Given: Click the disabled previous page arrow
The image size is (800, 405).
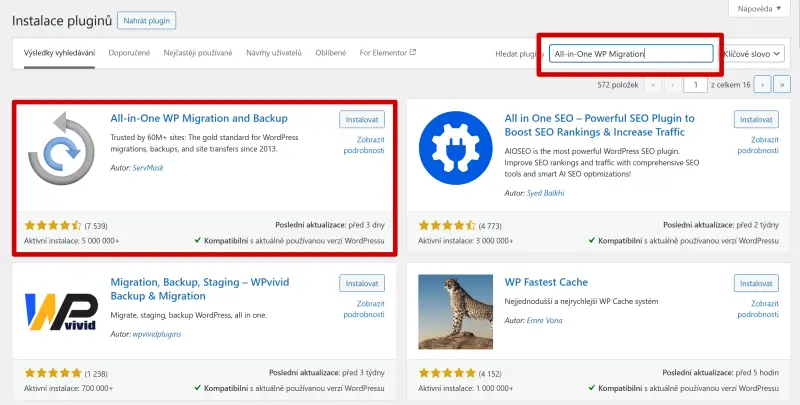Looking at the screenshot, I should tap(673, 85).
